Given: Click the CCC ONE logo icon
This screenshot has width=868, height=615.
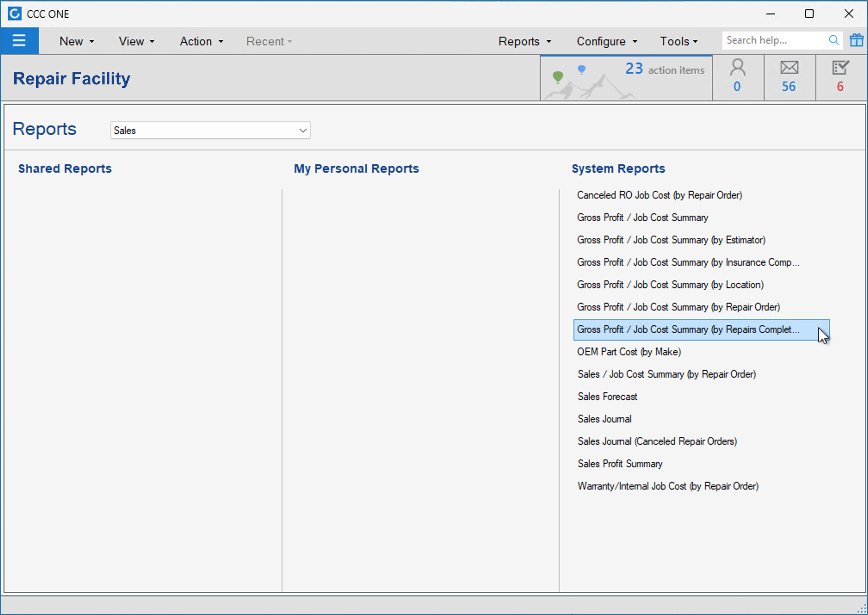Looking at the screenshot, I should (14, 14).
